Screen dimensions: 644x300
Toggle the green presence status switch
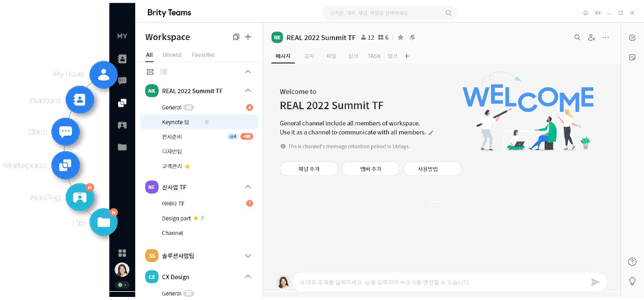pos(122,284)
